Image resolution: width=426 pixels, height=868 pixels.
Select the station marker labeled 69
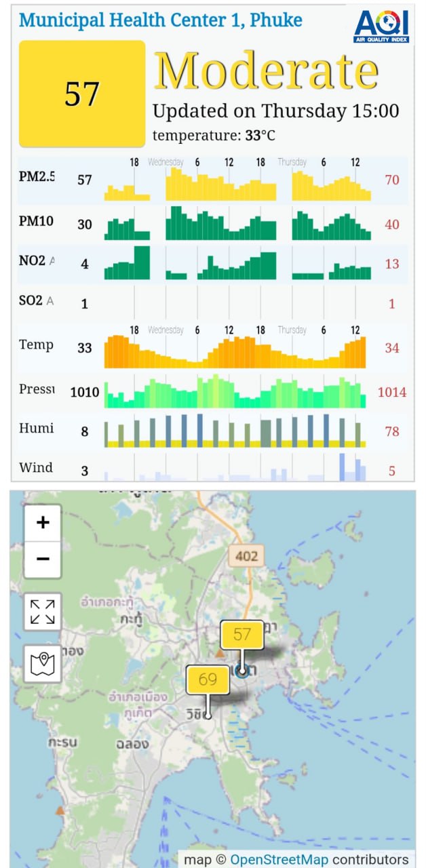point(208,679)
